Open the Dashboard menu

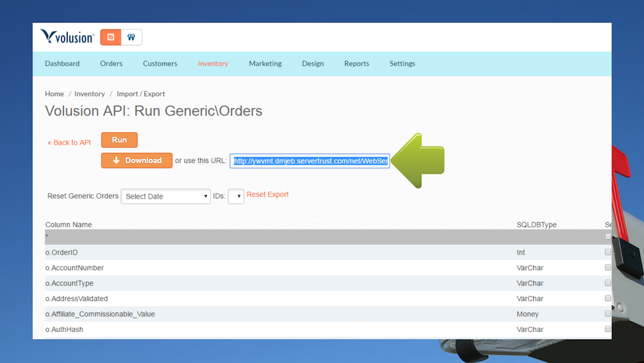tap(62, 63)
